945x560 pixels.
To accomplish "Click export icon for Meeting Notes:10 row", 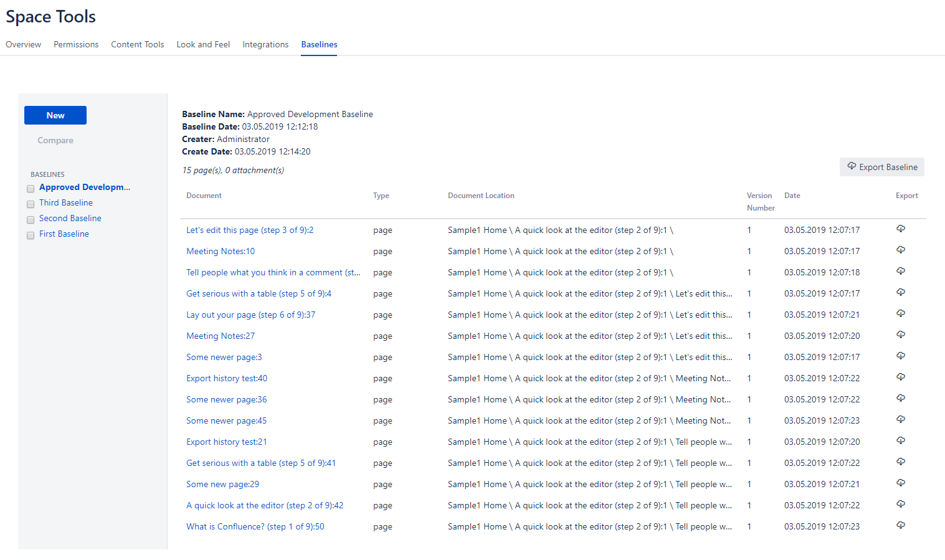I will point(900,250).
